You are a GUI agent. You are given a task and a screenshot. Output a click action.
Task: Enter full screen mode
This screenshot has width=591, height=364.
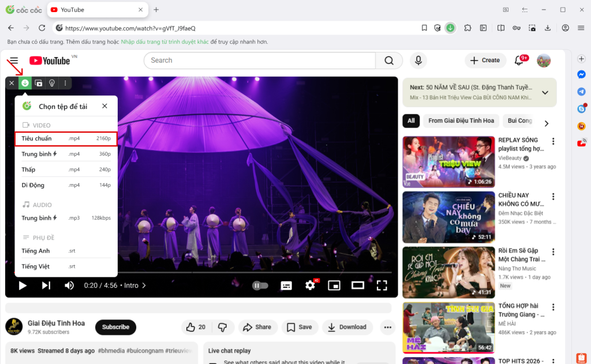coord(382,286)
